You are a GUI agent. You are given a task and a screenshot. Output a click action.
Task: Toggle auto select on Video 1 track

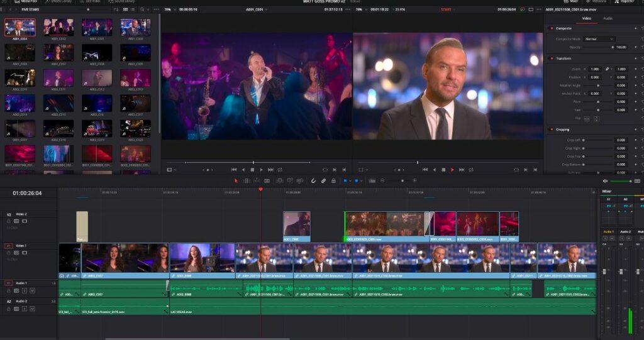pyautogui.click(x=17, y=253)
